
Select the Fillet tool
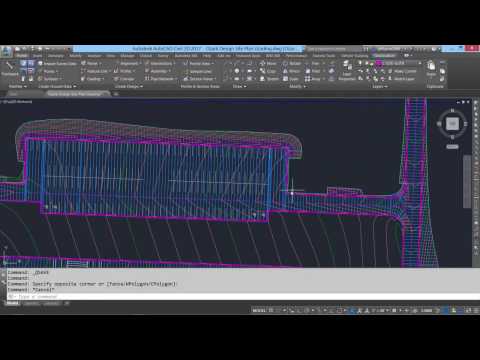(x=313, y=71)
